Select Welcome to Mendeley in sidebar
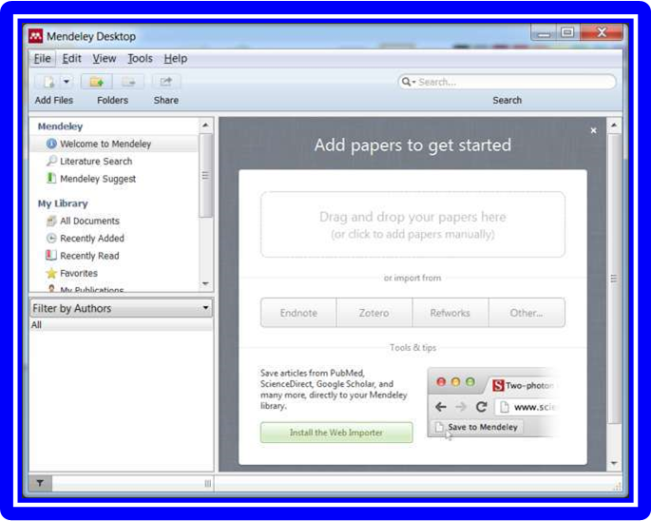 pyautogui.click(x=114, y=144)
